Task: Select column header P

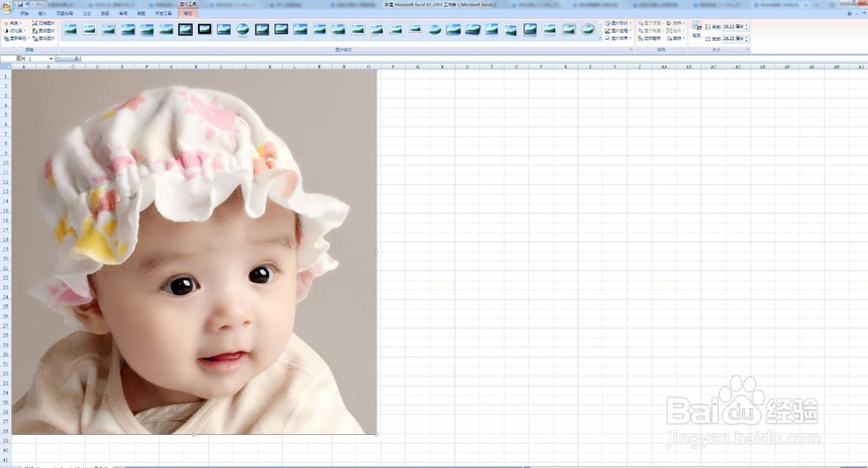Action: [393, 67]
